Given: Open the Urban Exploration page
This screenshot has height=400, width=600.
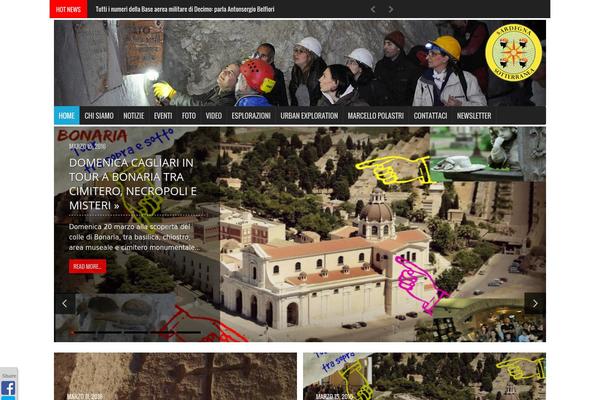Looking at the screenshot, I should [309, 116].
